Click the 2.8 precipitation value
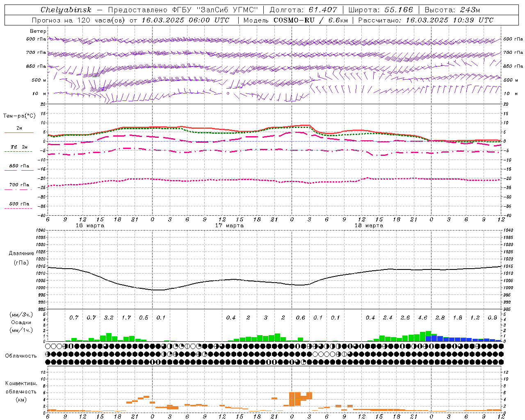The image size is (525, 420). click(440, 318)
